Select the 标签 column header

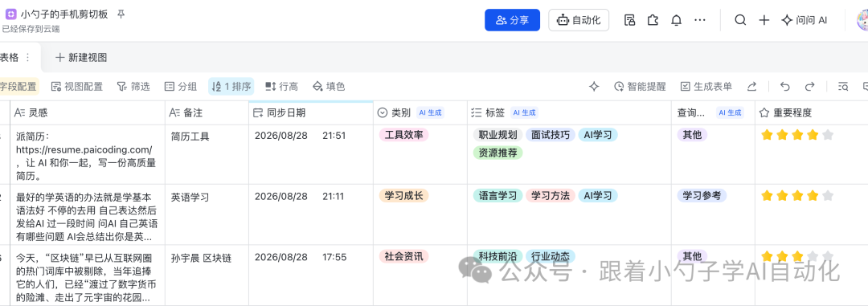pos(569,113)
